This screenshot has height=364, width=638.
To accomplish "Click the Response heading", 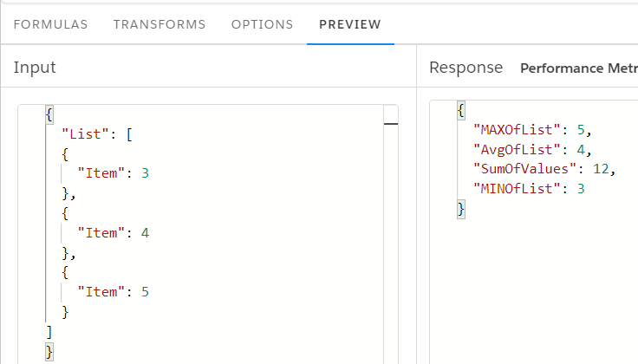I will click(x=465, y=68).
